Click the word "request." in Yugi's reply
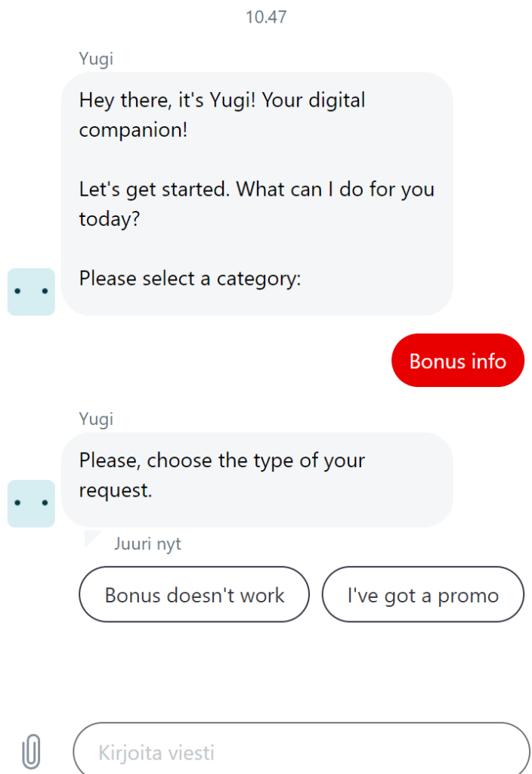 116,490
